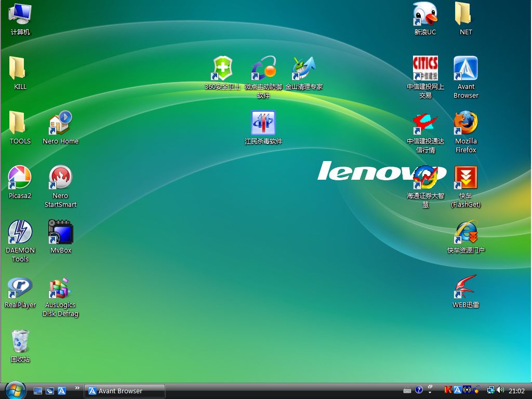Select the NET folder
This screenshot has height=399, width=532.
pos(466,19)
